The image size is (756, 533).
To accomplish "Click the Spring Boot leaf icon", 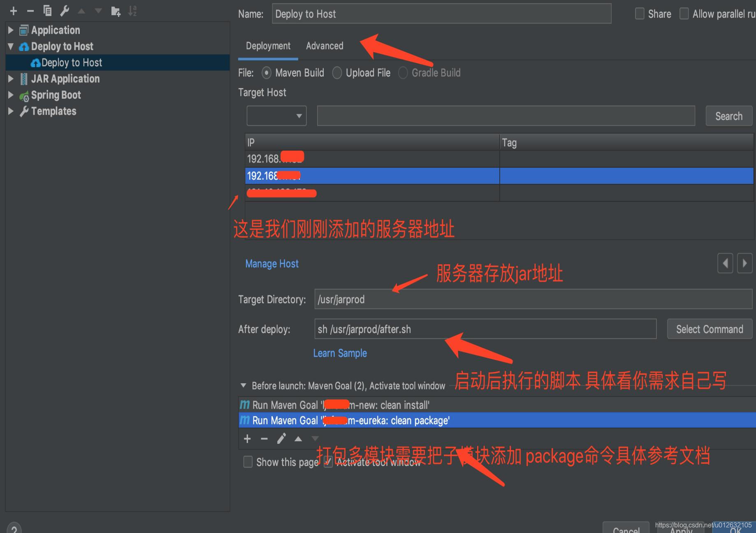I will coord(24,95).
